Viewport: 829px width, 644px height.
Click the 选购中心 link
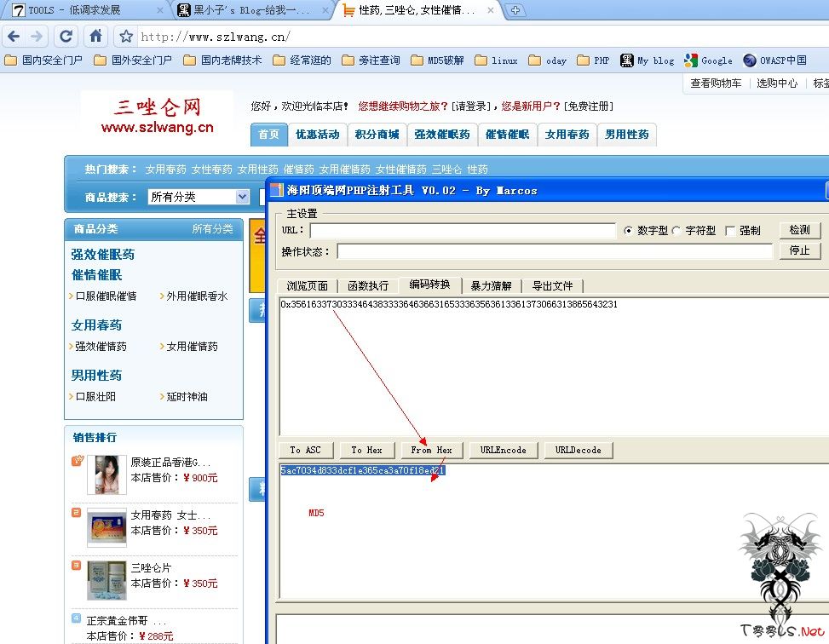pos(777,83)
